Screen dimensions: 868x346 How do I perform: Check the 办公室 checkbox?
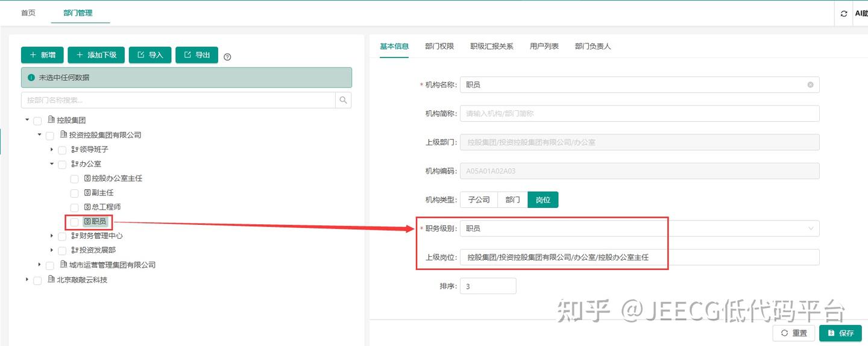(62, 165)
